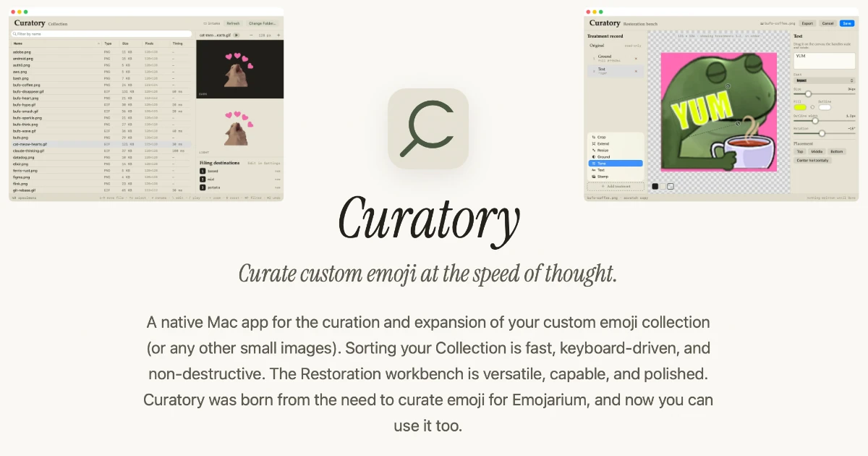Set text placement to Bottom
Image resolution: width=868 pixels, height=456 pixels.
click(837, 151)
